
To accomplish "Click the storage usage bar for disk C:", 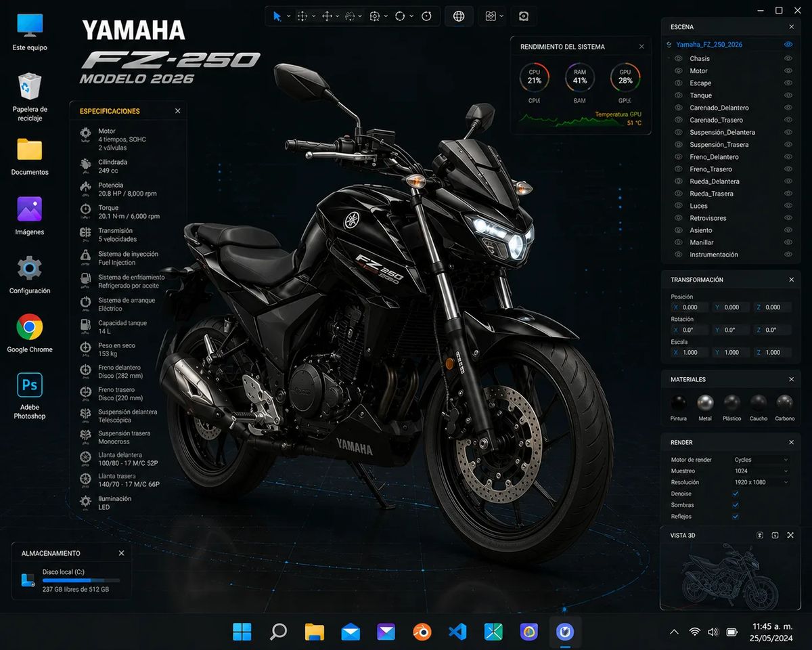I will click(81, 580).
